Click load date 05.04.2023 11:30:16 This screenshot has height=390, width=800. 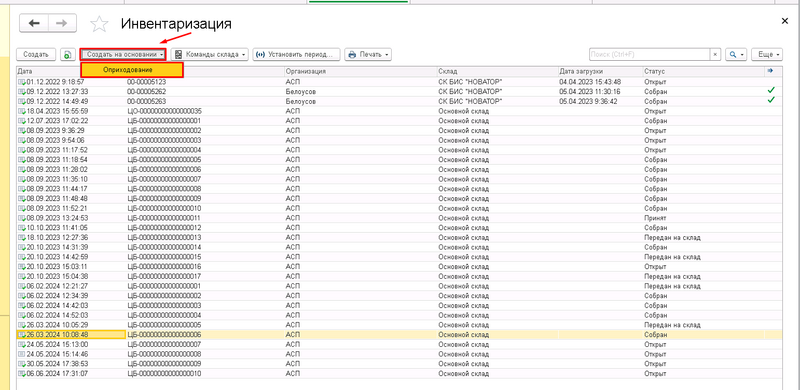(590, 92)
